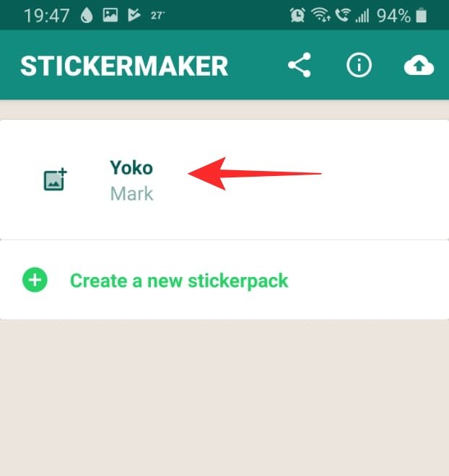Tap the Mark author label
This screenshot has height=476, width=449.
click(x=132, y=194)
